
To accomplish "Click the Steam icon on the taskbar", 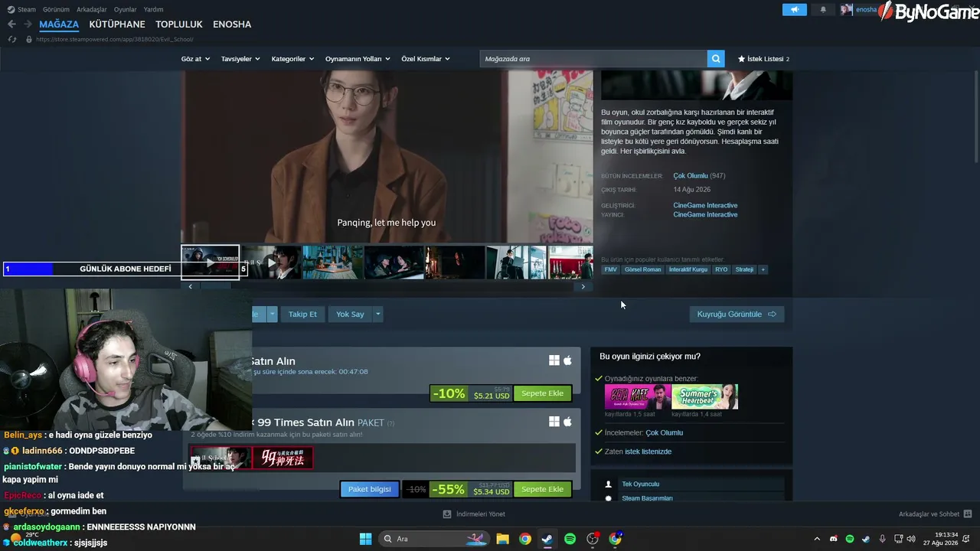I will 547,539.
